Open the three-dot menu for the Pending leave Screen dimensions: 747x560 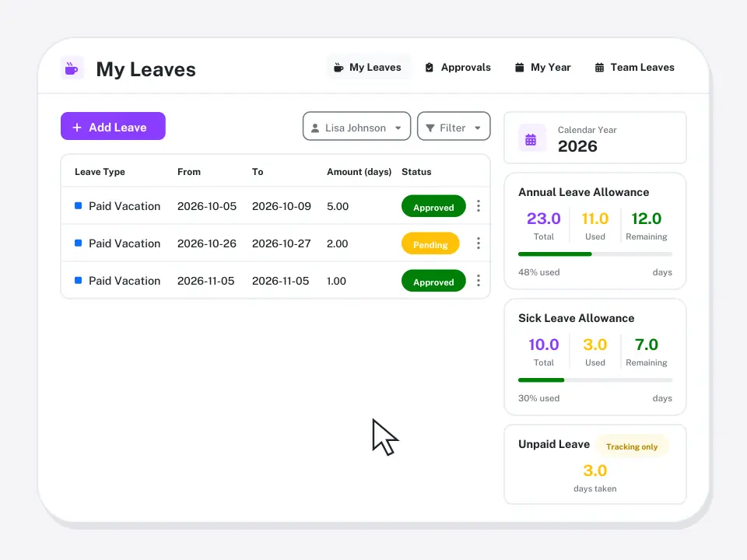point(479,243)
